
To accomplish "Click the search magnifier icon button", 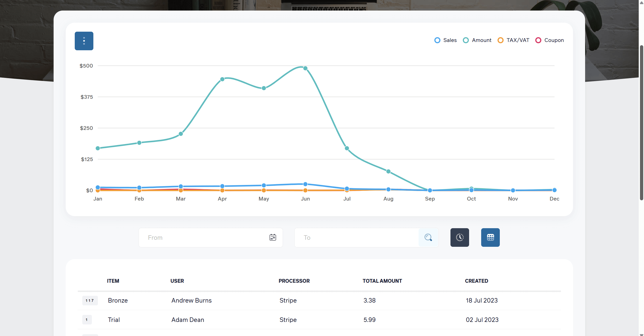I will [428, 237].
